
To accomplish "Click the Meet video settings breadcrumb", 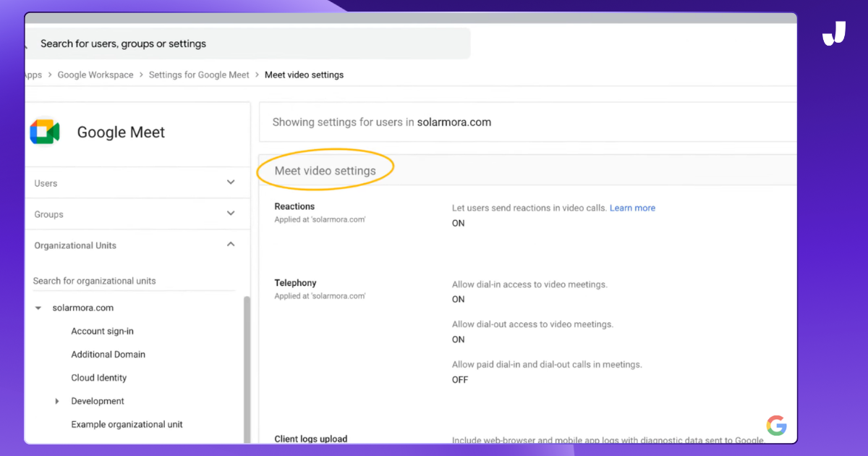I will tap(304, 75).
